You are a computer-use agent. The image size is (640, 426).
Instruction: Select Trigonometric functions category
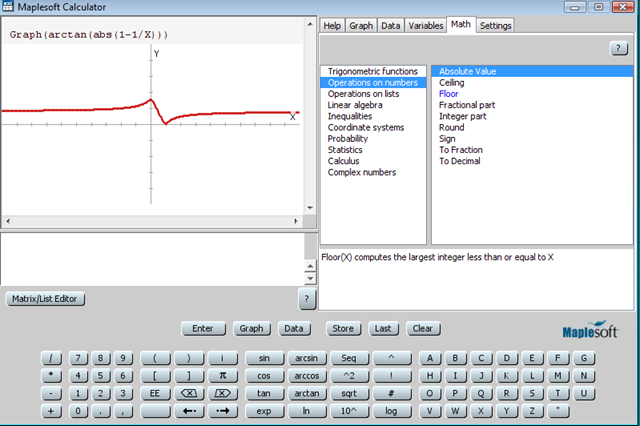(x=373, y=71)
